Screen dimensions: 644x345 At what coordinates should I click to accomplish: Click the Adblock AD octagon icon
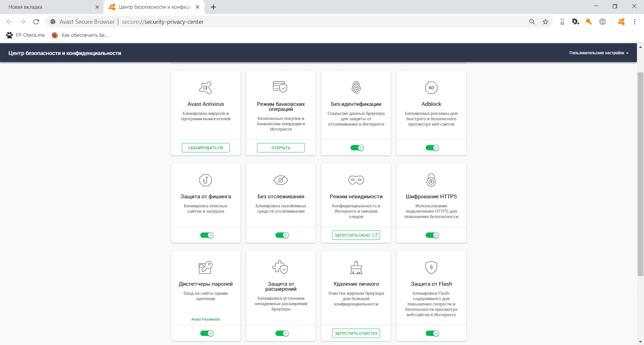[x=431, y=88]
